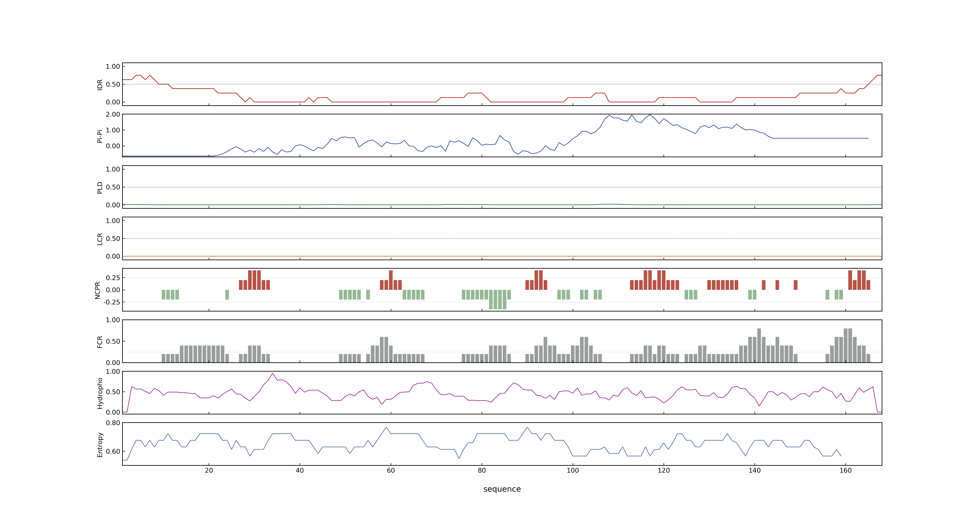Image resolution: width=980 pixels, height=523 pixels.
Task: Click the 1.00 tick on IDR axis
Action: (113, 67)
